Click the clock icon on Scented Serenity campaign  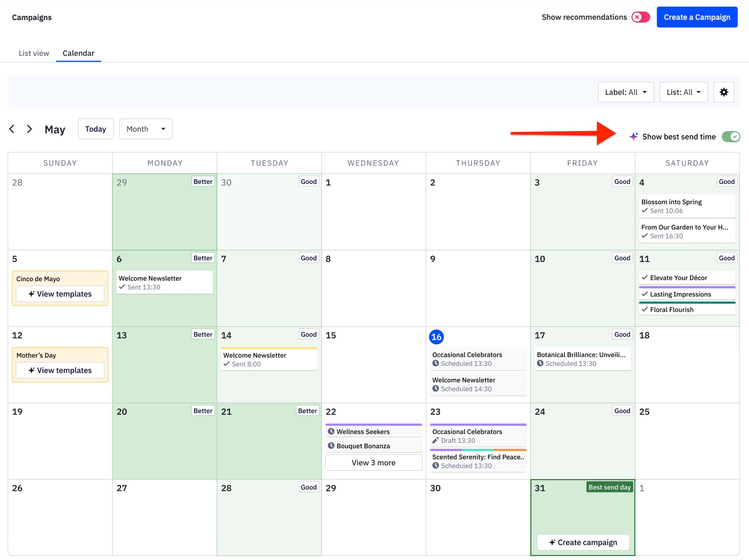click(436, 466)
